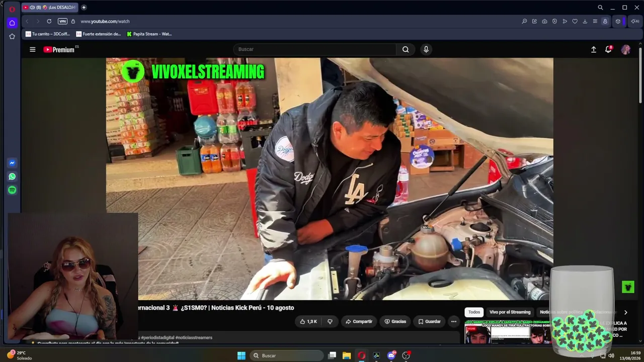This screenshot has width=644, height=362.
Task: Open the Loco Mandy recommended video thumbnail
Action: tap(507, 332)
